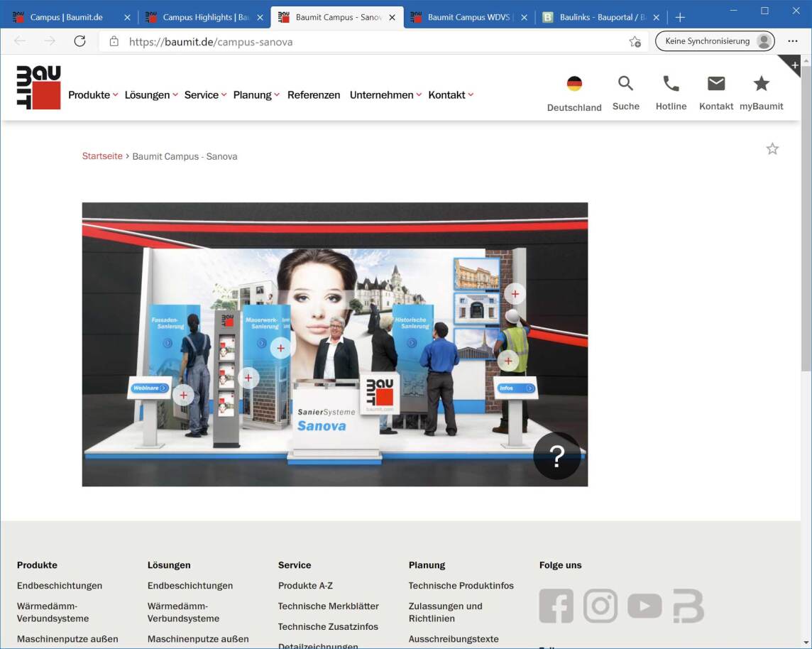Expand the Planung dropdown menu
The image size is (812, 649).
256,94
